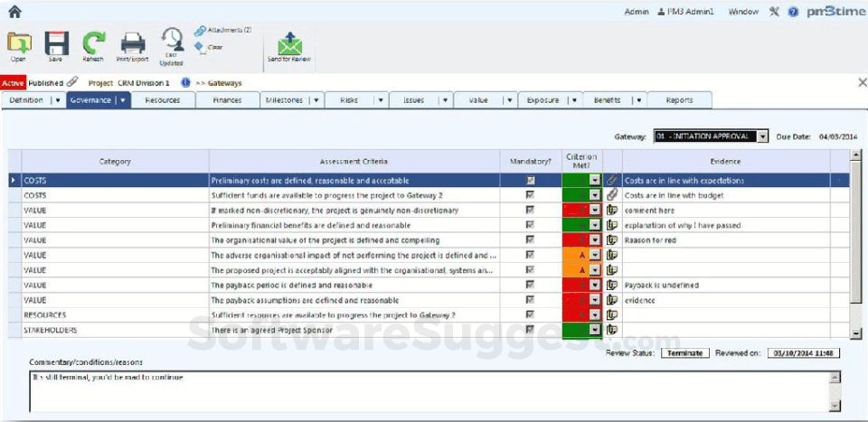This screenshot has height=422, width=868.
Task: Open attachment for 'Costs are in line with budget'
Action: pyautogui.click(x=612, y=194)
